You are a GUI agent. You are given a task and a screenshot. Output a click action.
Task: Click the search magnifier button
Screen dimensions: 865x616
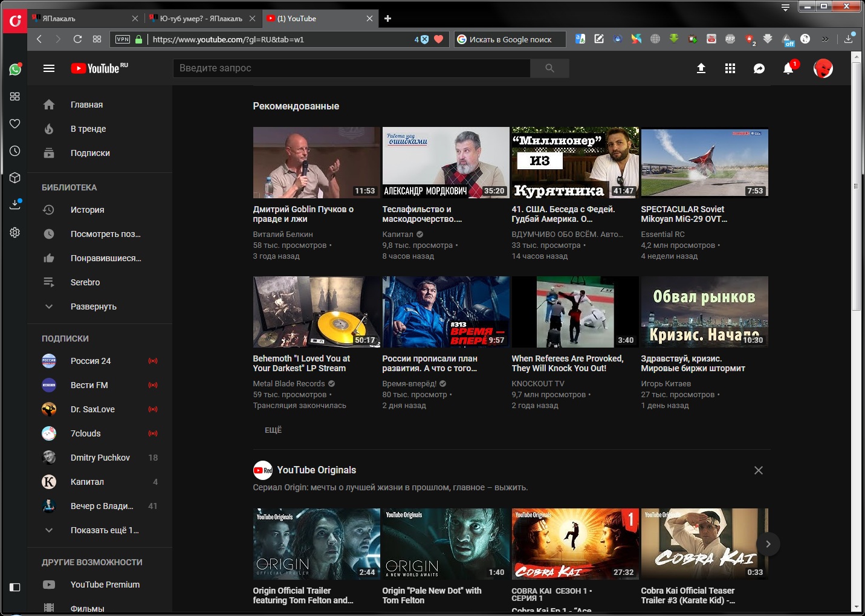(x=549, y=68)
